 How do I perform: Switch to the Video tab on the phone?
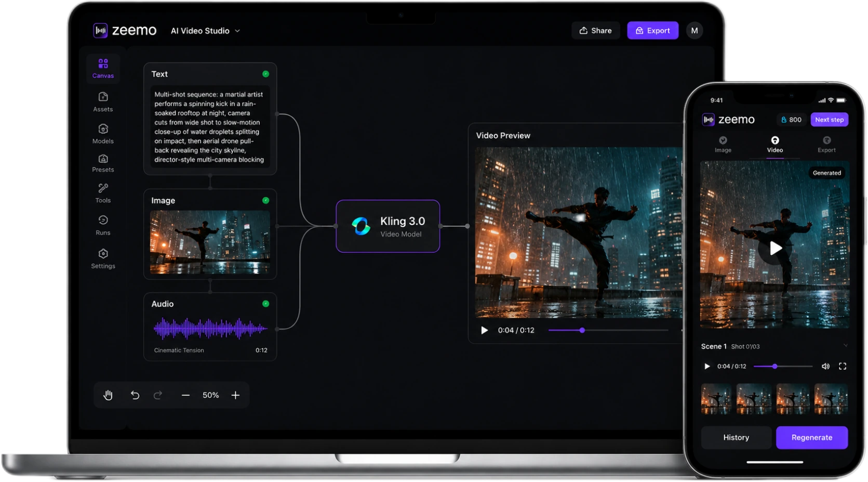(x=775, y=145)
